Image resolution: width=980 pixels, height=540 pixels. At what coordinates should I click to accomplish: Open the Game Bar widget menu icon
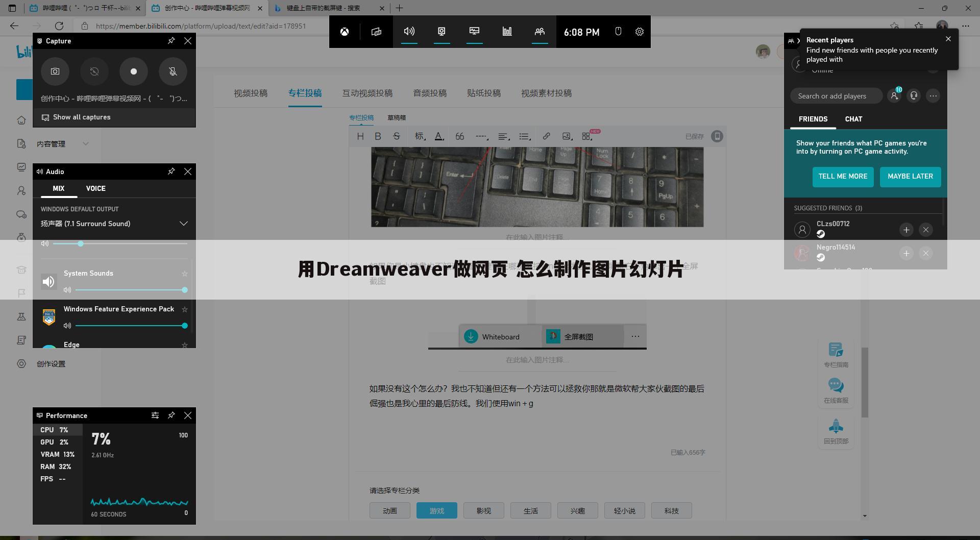[376, 32]
